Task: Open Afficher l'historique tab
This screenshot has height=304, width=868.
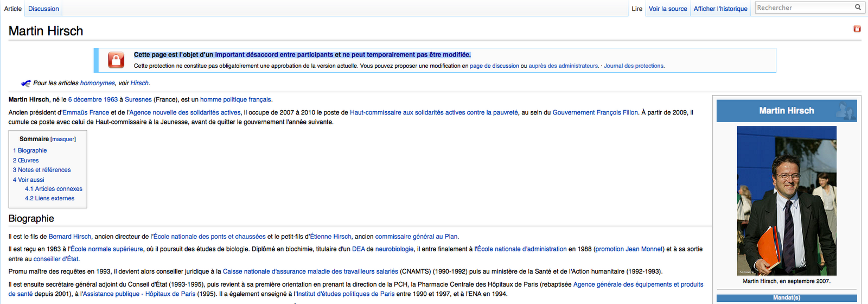Action: pyautogui.click(x=720, y=9)
